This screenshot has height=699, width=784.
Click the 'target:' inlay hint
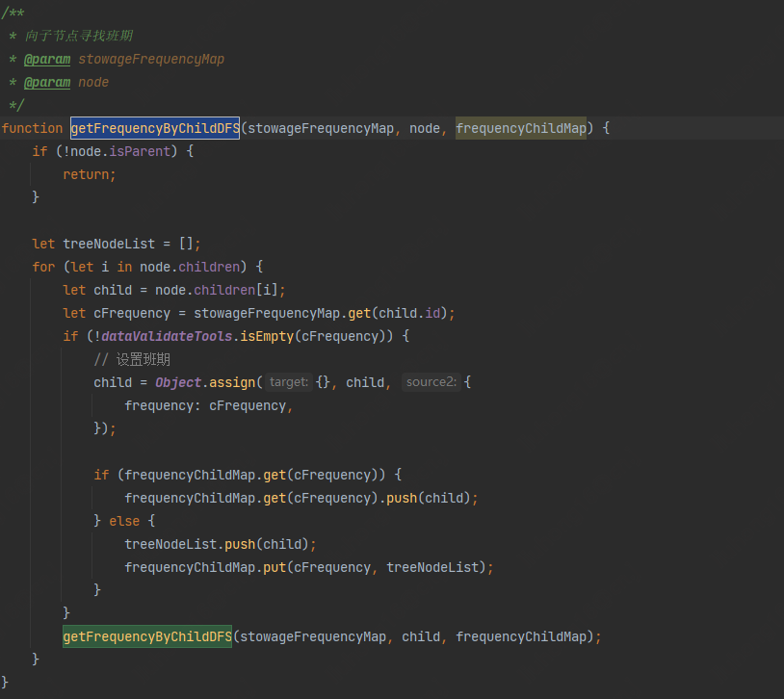click(x=289, y=382)
